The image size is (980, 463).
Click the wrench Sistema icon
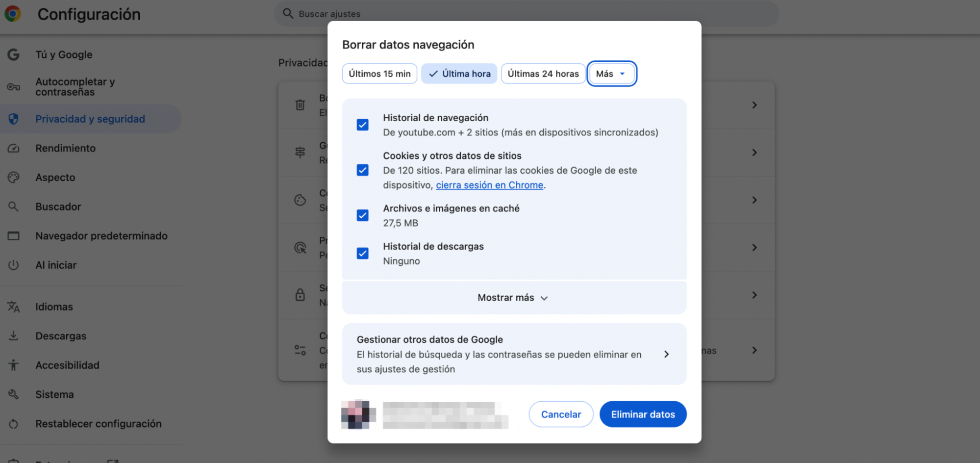[14, 394]
